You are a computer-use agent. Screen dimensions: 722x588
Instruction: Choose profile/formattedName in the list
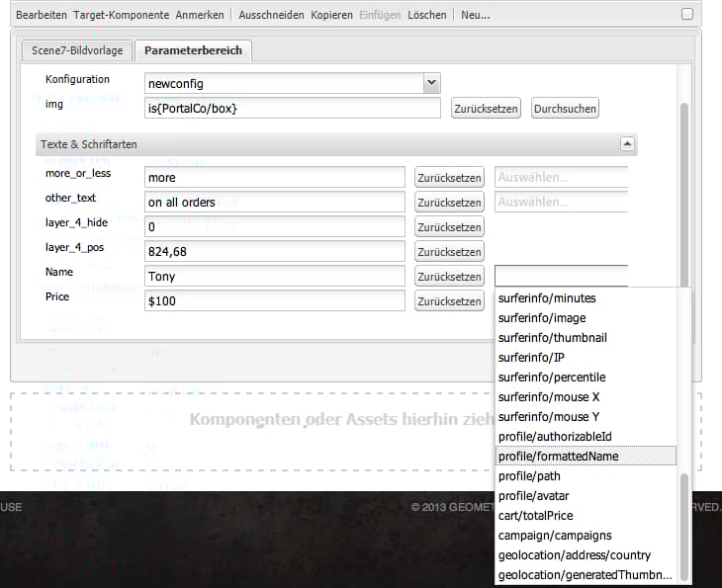point(586,457)
